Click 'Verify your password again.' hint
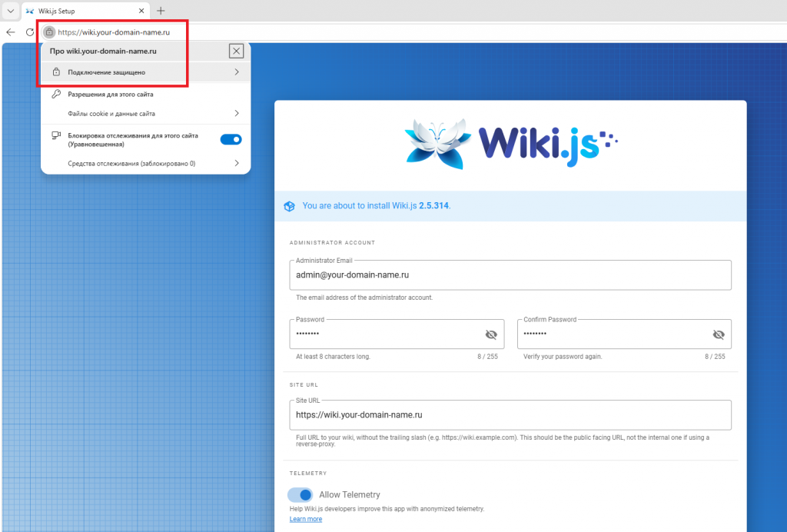The image size is (787, 532). pos(563,357)
